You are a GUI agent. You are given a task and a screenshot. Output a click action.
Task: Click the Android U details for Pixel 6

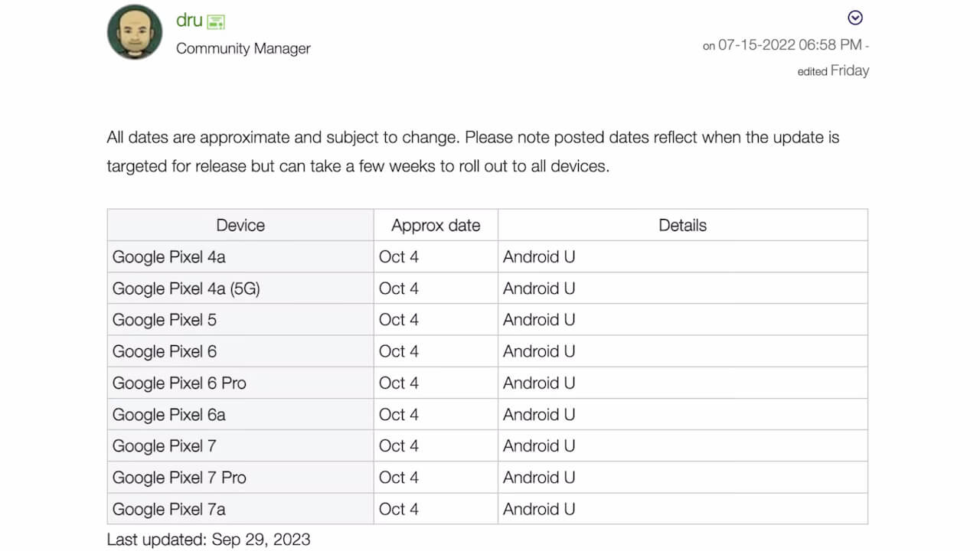(539, 352)
